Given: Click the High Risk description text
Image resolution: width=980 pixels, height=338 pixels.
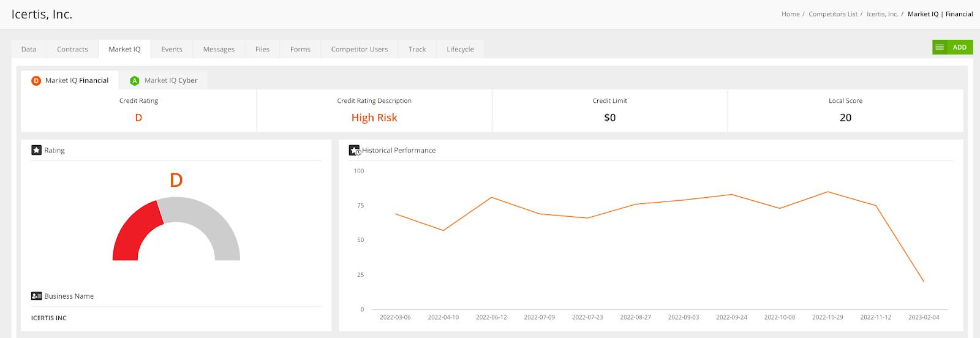Looking at the screenshot, I should pos(374,118).
